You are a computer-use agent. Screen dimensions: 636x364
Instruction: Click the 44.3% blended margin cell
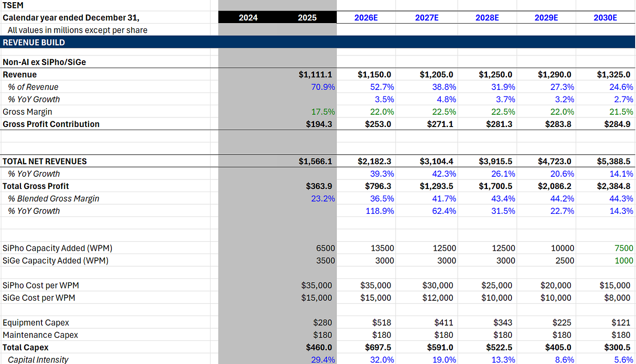pos(622,199)
